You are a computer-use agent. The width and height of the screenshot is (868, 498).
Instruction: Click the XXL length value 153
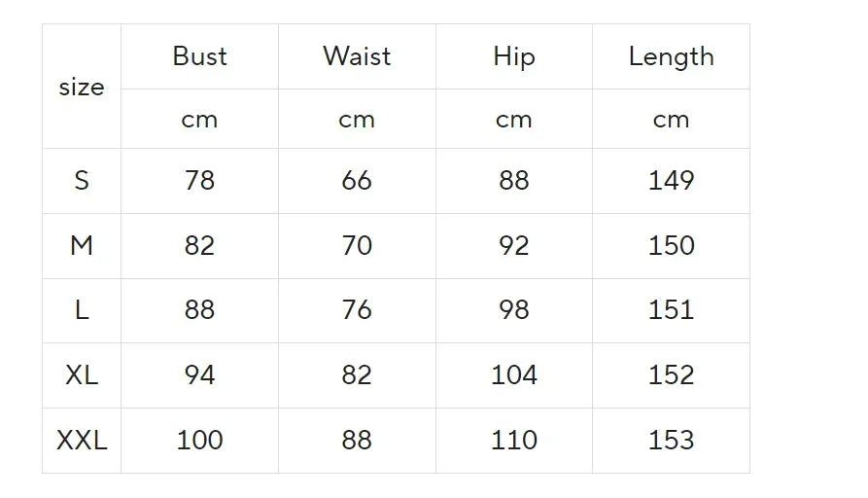coord(671,440)
